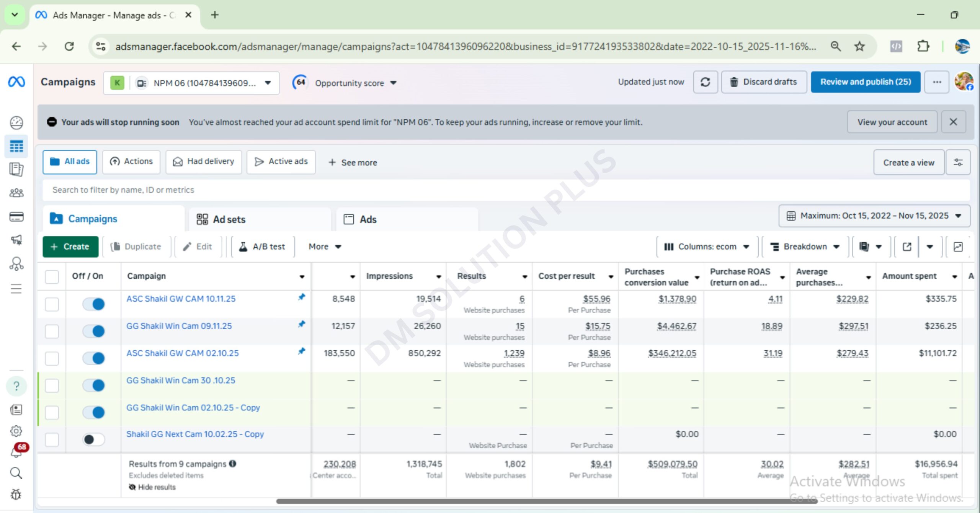Image resolution: width=980 pixels, height=513 pixels.
Task: Click the Help question mark icon
Action: point(16,386)
